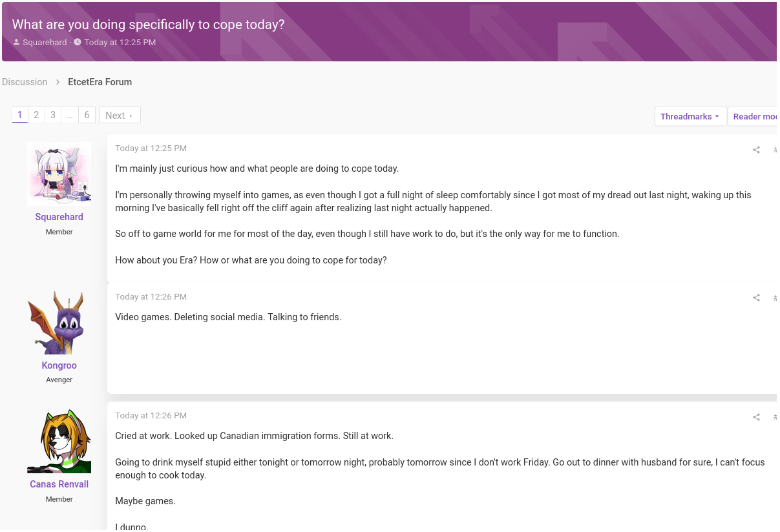This screenshot has width=780, height=532.
Task: Click the Canas Renvall username link
Action: click(59, 484)
